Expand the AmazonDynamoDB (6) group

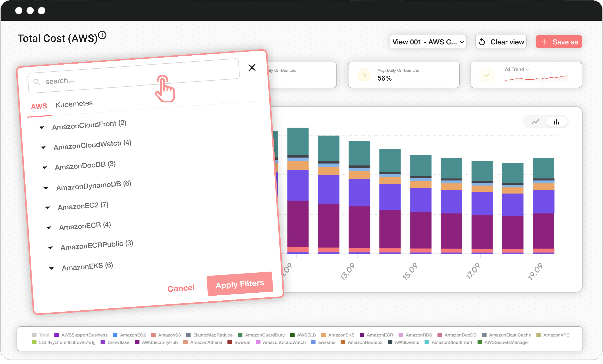click(46, 188)
